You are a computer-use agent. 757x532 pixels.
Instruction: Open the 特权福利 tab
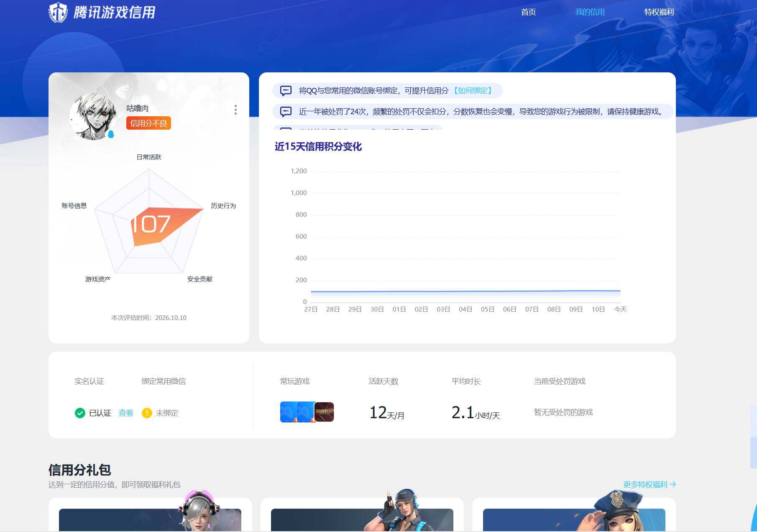pyautogui.click(x=659, y=12)
